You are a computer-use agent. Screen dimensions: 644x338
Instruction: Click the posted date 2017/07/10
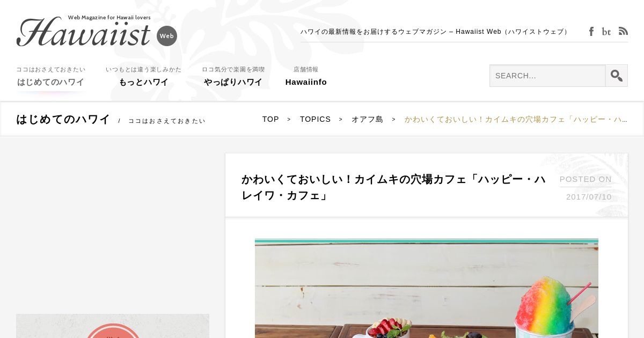click(589, 197)
